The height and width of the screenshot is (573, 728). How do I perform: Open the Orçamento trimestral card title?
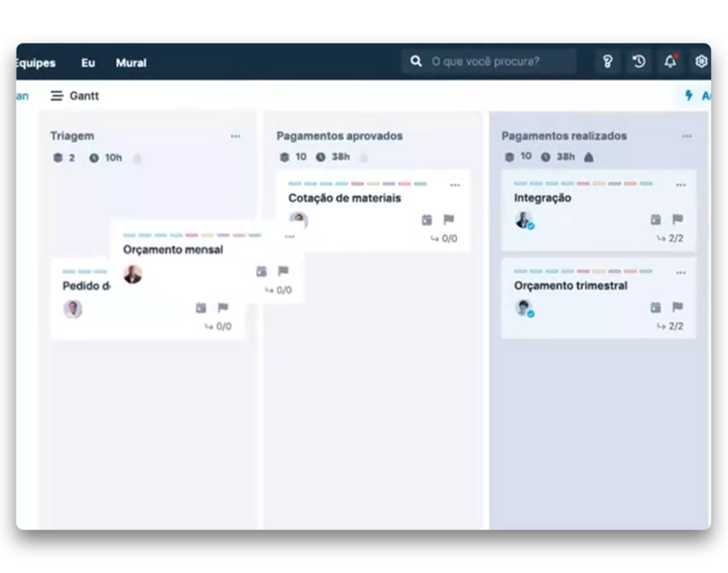[570, 286]
